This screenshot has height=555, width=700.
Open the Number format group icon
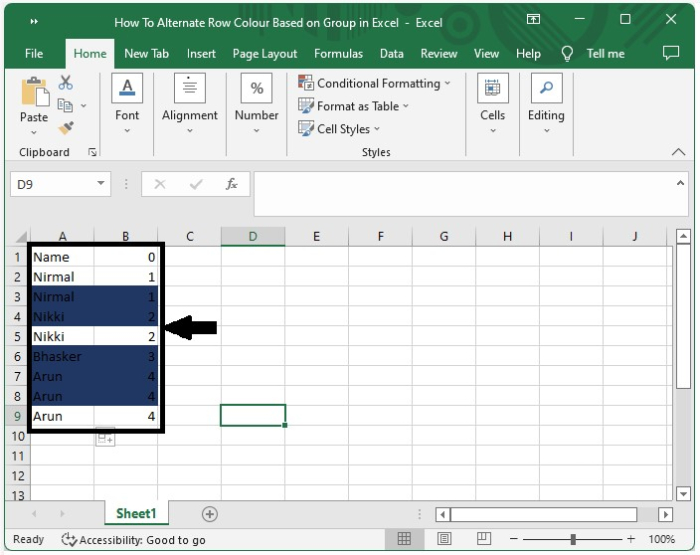pos(256,88)
